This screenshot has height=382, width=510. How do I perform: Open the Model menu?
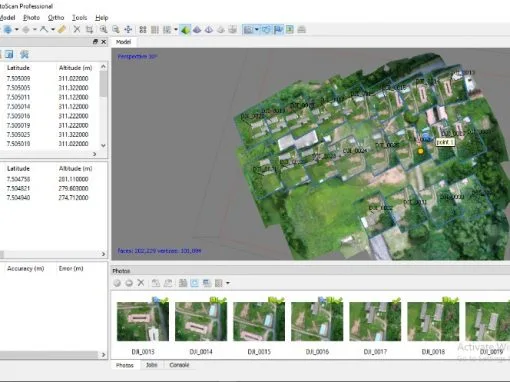(7, 18)
